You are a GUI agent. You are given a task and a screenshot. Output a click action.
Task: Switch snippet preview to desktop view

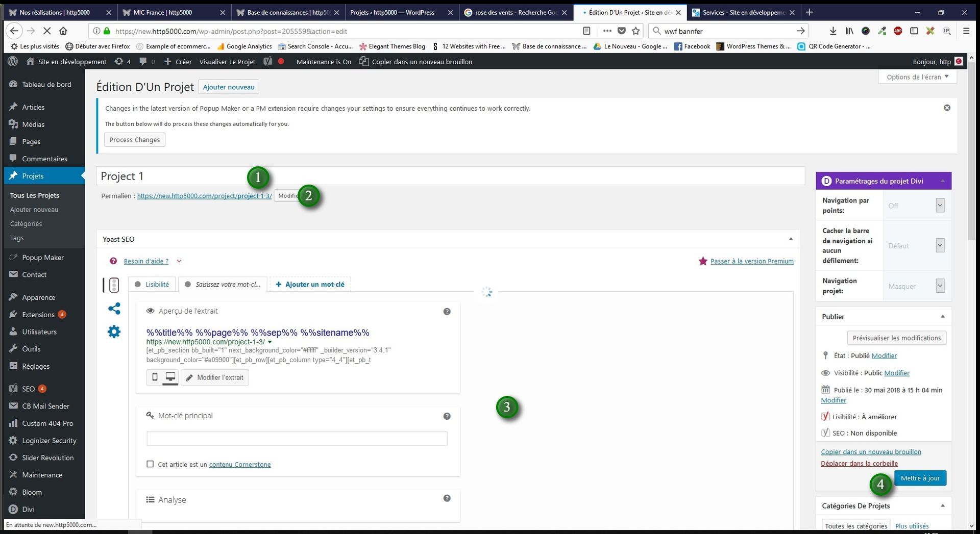click(170, 377)
